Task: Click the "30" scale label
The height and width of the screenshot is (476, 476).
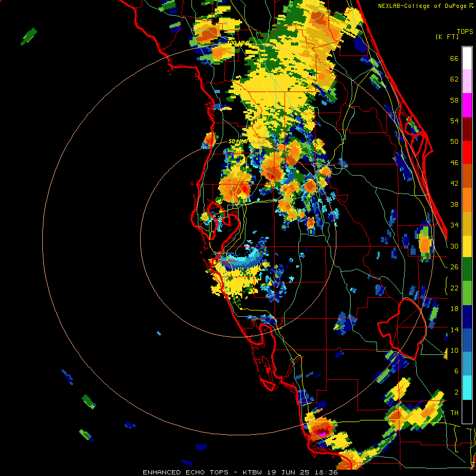Action: pos(454,246)
